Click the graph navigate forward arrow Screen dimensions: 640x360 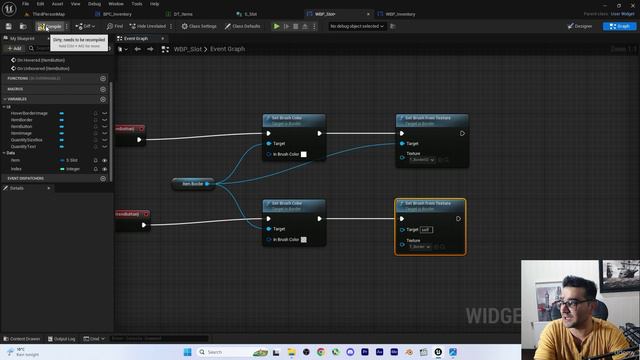(150, 49)
